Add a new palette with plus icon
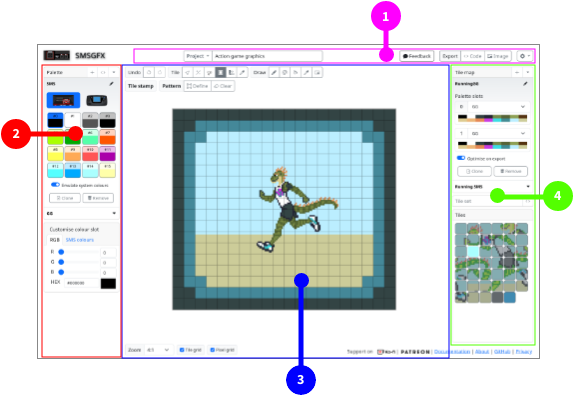 (x=92, y=73)
